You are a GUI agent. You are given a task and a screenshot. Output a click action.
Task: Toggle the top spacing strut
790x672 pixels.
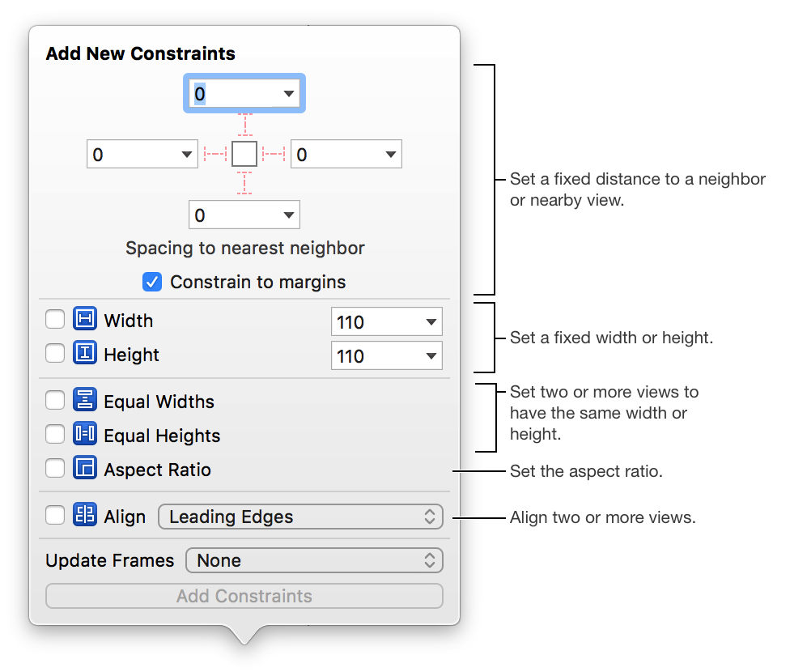(244, 125)
